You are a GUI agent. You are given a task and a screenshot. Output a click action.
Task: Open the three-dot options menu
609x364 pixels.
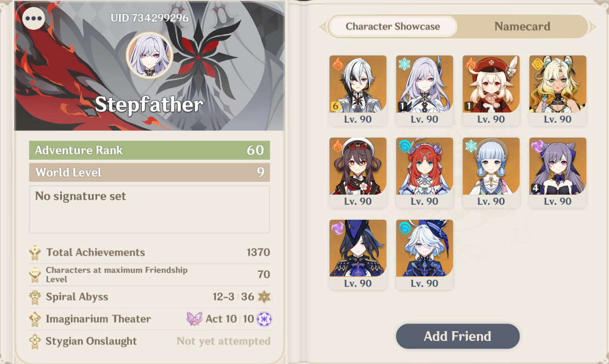tap(34, 18)
